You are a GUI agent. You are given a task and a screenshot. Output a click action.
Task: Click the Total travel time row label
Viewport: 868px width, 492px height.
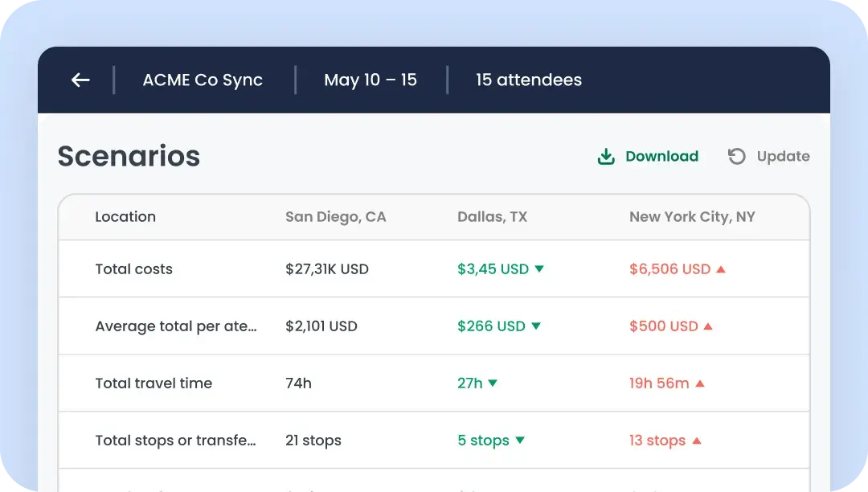pyautogui.click(x=154, y=383)
